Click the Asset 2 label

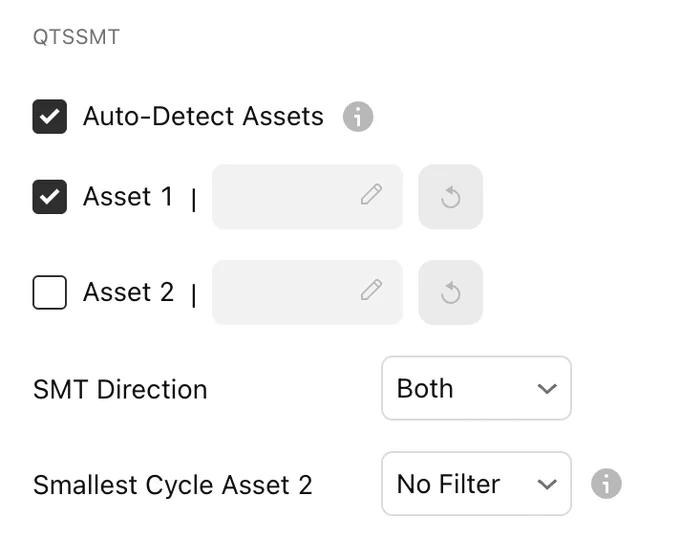click(128, 292)
